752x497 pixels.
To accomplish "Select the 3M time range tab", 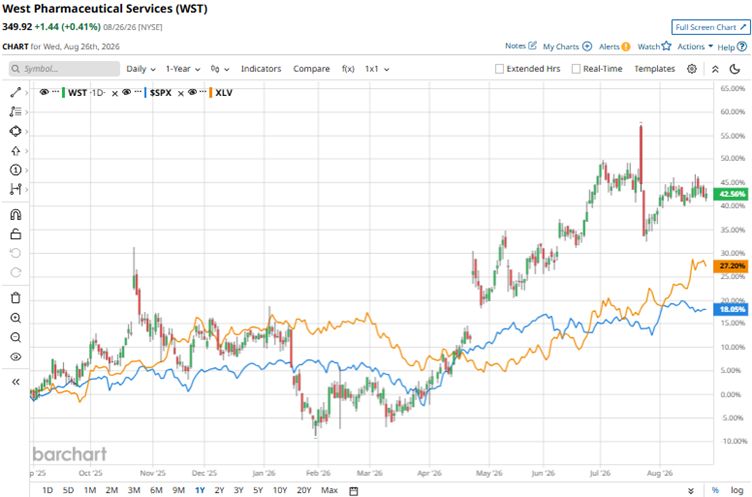I will tap(134, 490).
